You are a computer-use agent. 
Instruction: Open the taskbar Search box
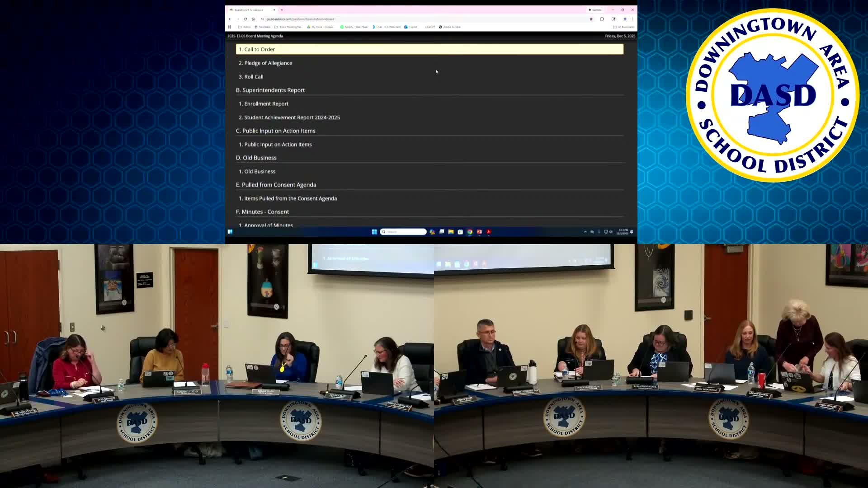[403, 232]
